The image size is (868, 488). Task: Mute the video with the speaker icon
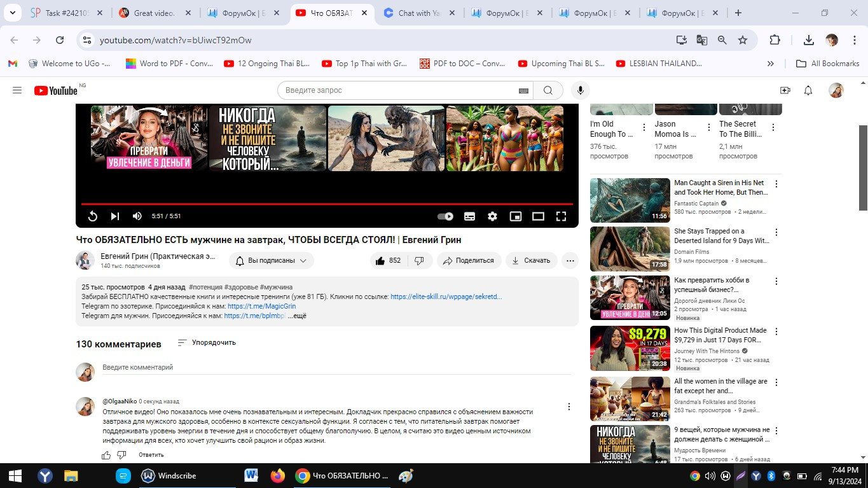click(x=137, y=216)
